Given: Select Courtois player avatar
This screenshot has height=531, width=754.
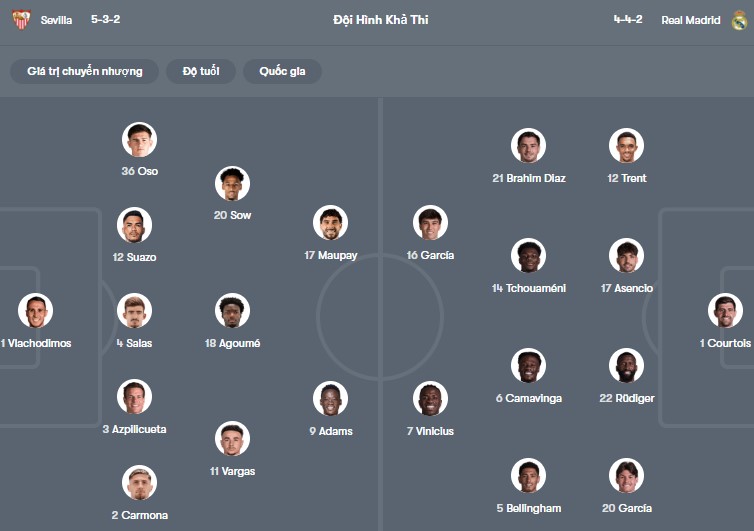Looking at the screenshot, I should (x=725, y=311).
